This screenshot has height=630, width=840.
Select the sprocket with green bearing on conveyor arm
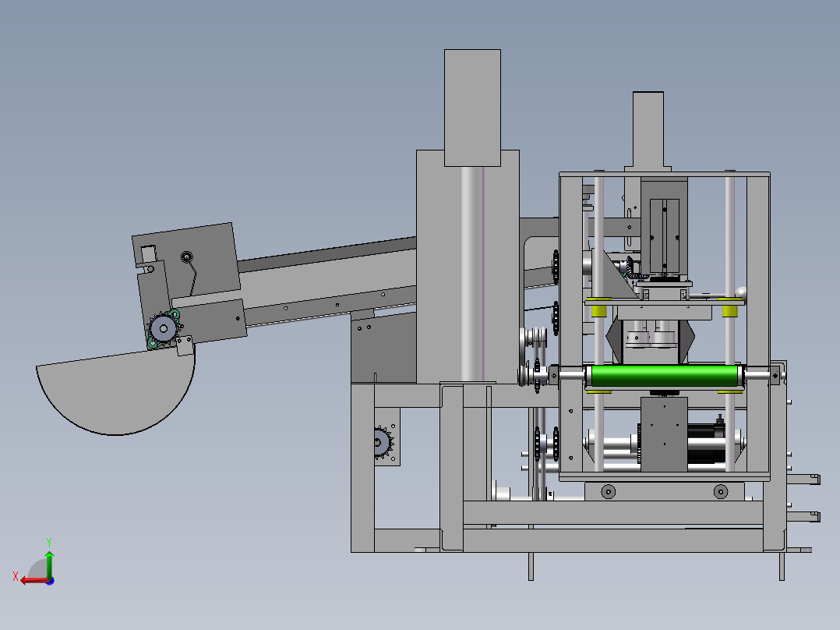[x=164, y=328]
